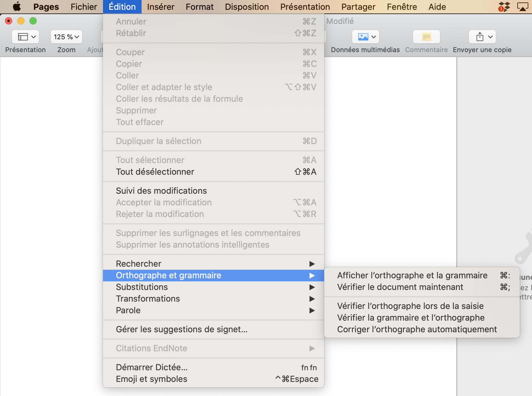Open Gérer les suggestions de signet…

click(181, 329)
